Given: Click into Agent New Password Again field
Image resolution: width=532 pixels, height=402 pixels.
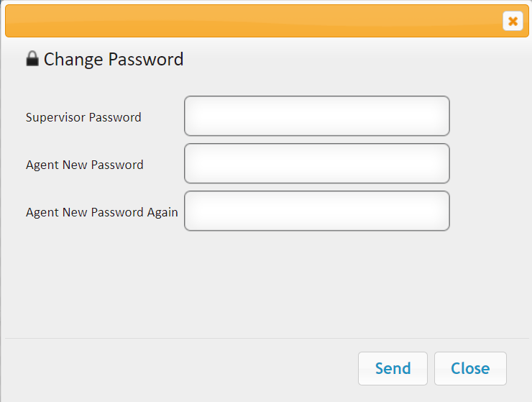Looking at the screenshot, I should [317, 211].
